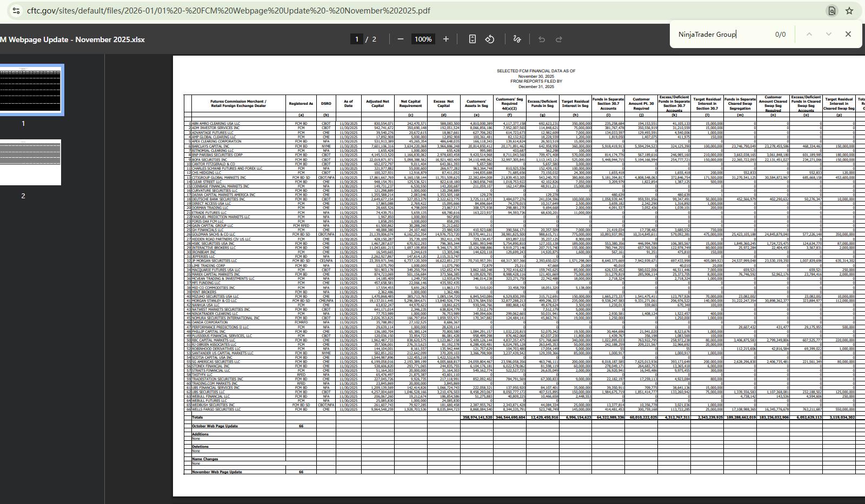
Task: Click the find text field with NinjaTrader Group
Action: point(719,34)
